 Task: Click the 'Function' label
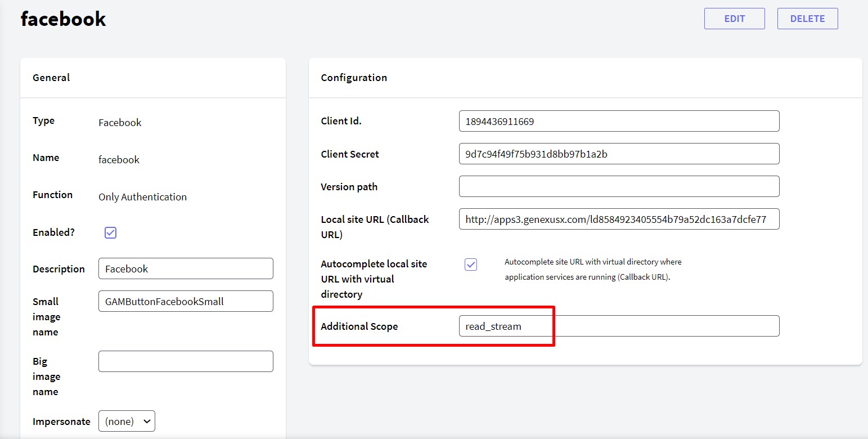tap(52, 195)
